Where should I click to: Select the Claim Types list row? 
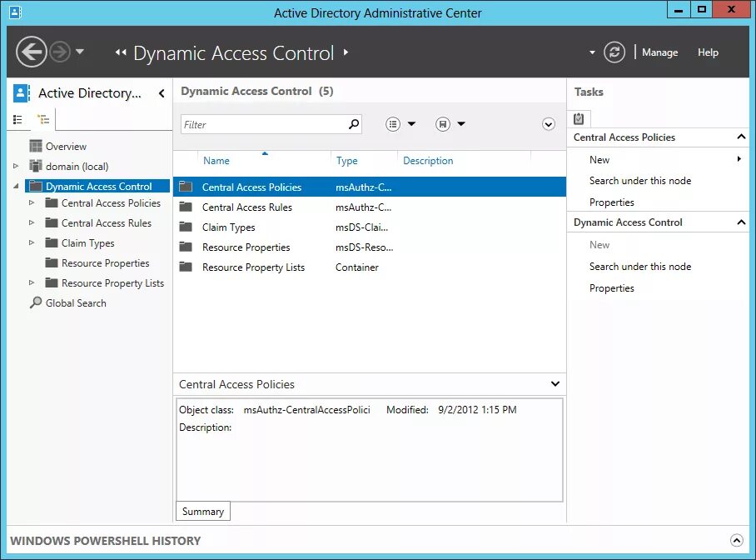370,227
